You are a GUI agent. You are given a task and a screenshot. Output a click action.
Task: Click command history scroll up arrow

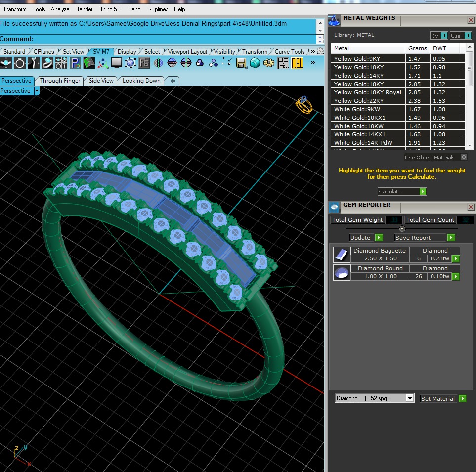click(320, 23)
